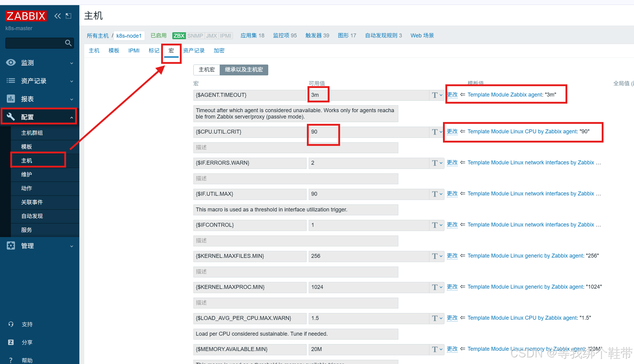Click the search magnifier icon in sidebar
This screenshot has width=634, height=364.
[x=68, y=43]
